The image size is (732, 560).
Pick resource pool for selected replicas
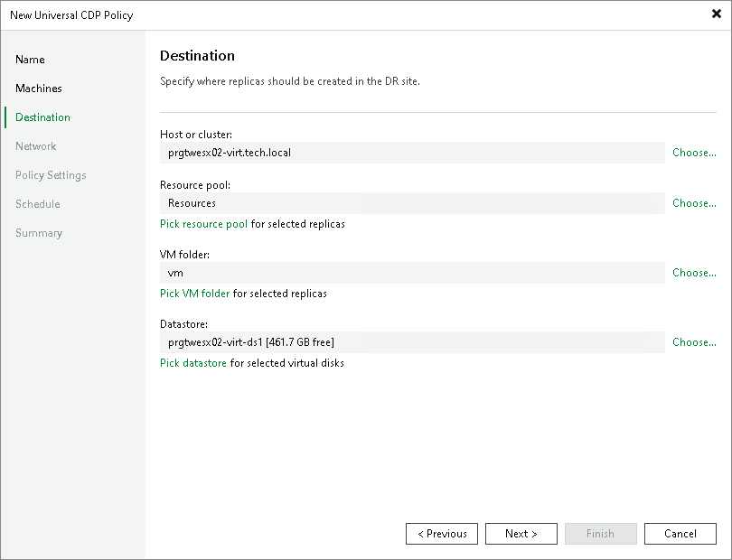203,223
